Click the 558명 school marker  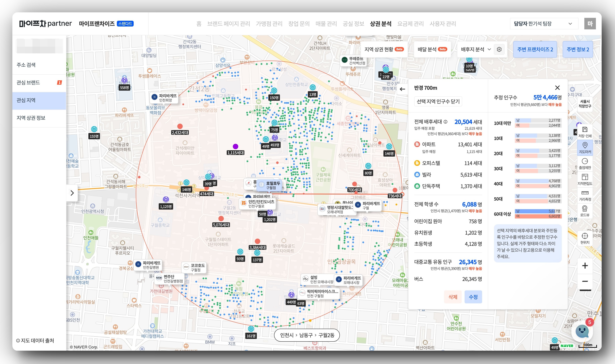[x=124, y=80]
